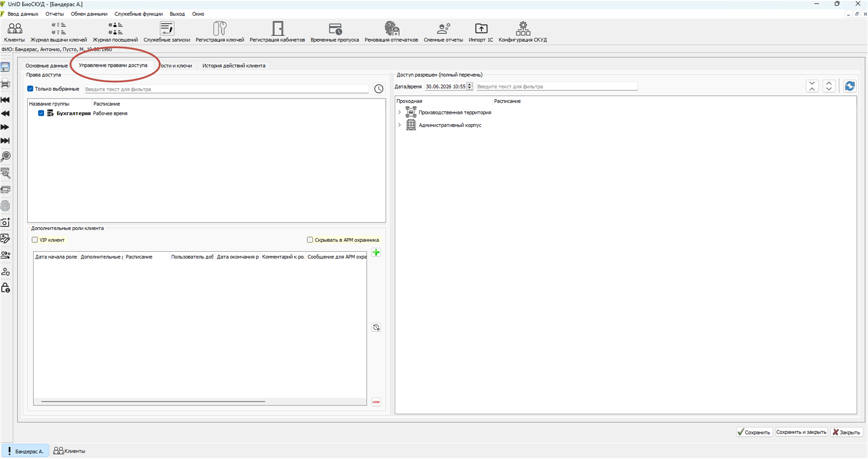This screenshot has width=868, height=459.
Task: Click the date/time stepper arrows
Action: 469,86
